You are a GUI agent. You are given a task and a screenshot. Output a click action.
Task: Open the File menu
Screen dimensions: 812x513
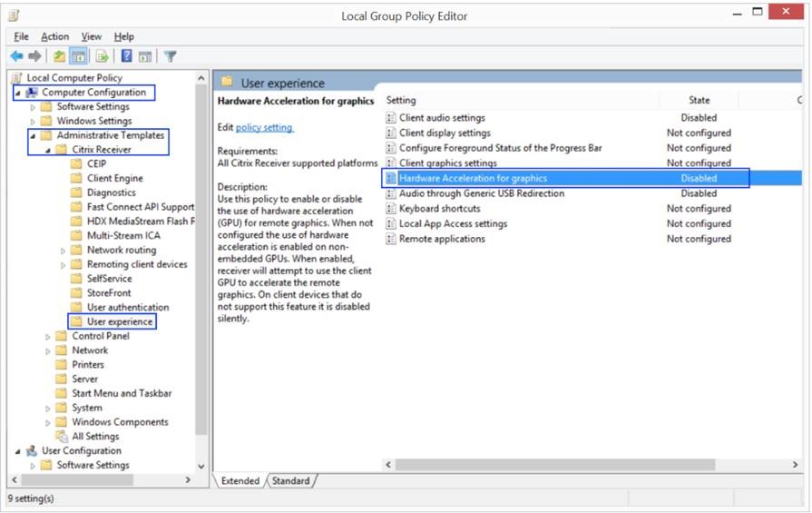point(21,37)
